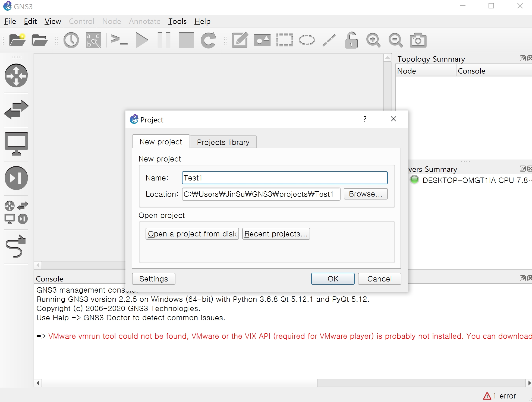Image resolution: width=532 pixels, height=402 pixels.
Task: Open the Tools menu
Action: point(177,21)
